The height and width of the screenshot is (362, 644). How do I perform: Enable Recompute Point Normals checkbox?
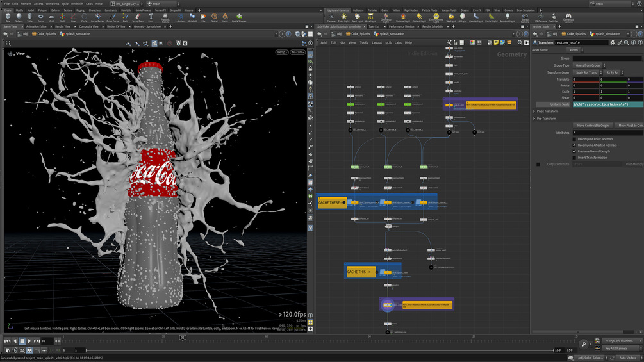point(574,139)
